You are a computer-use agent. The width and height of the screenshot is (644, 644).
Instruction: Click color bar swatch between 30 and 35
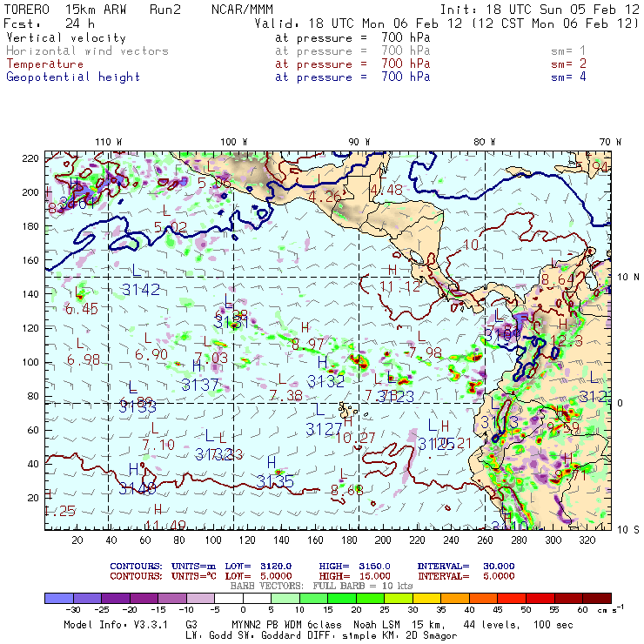(x=426, y=599)
